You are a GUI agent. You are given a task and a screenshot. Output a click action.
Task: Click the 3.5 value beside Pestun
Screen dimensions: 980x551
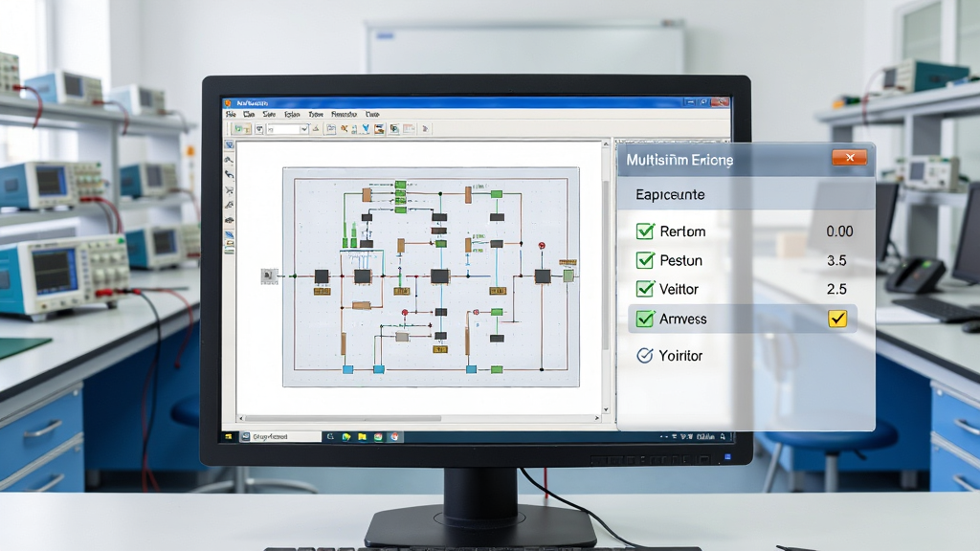point(836,260)
